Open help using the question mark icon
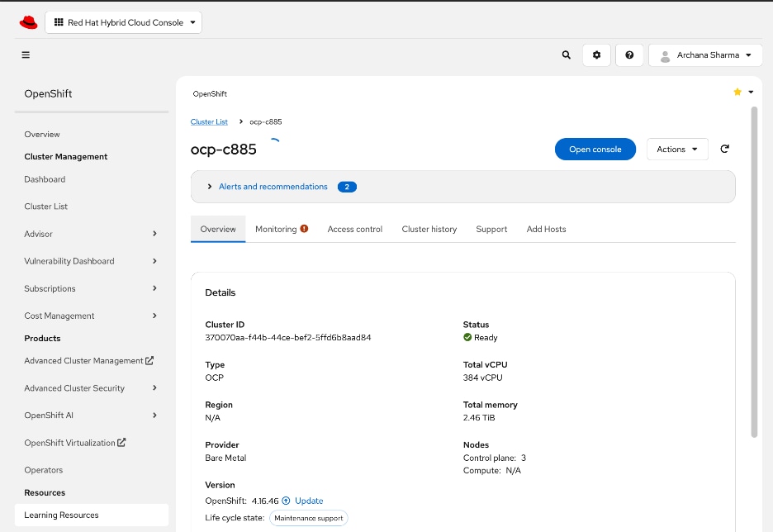Image resolution: width=773 pixels, height=532 pixels. (629, 55)
